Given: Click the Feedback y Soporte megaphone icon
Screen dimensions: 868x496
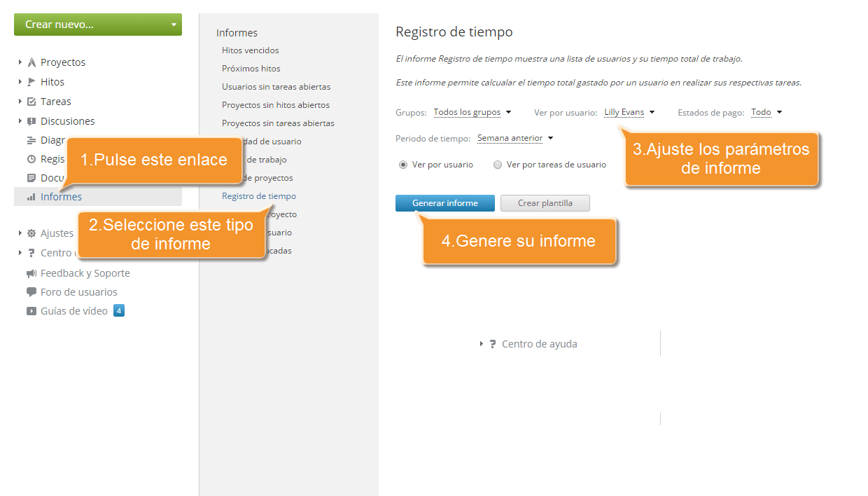Looking at the screenshot, I should coord(31,273).
